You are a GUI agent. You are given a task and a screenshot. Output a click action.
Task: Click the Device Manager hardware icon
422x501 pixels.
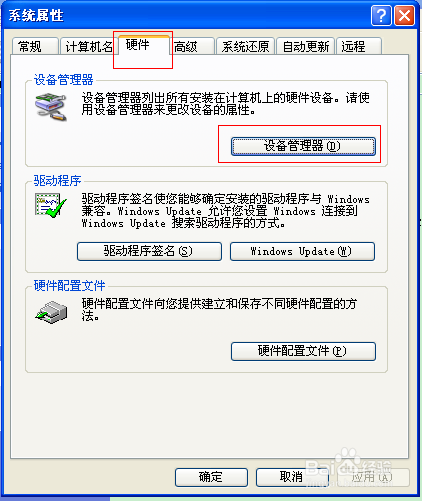point(51,107)
